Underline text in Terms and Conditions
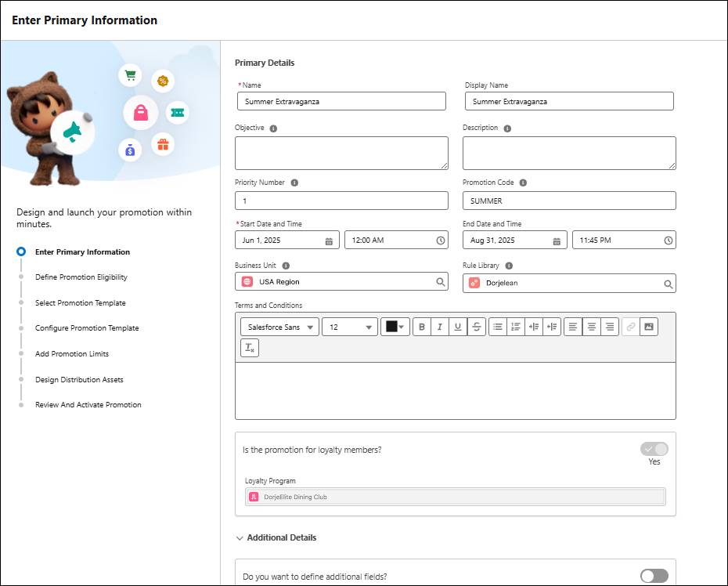 point(458,327)
